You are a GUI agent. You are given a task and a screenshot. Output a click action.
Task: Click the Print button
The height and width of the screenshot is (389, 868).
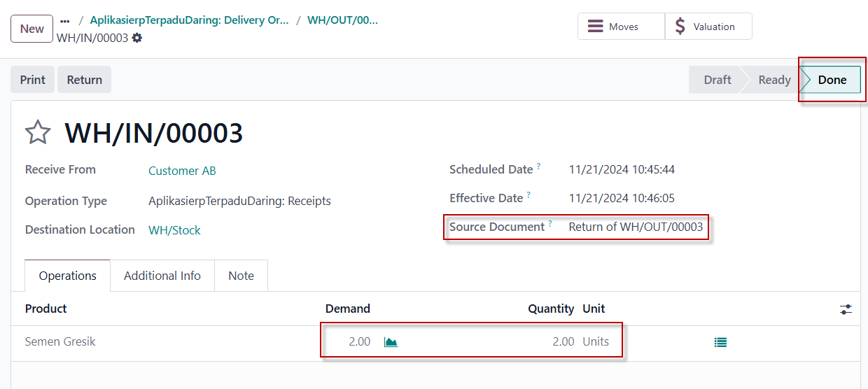pyautogui.click(x=32, y=80)
